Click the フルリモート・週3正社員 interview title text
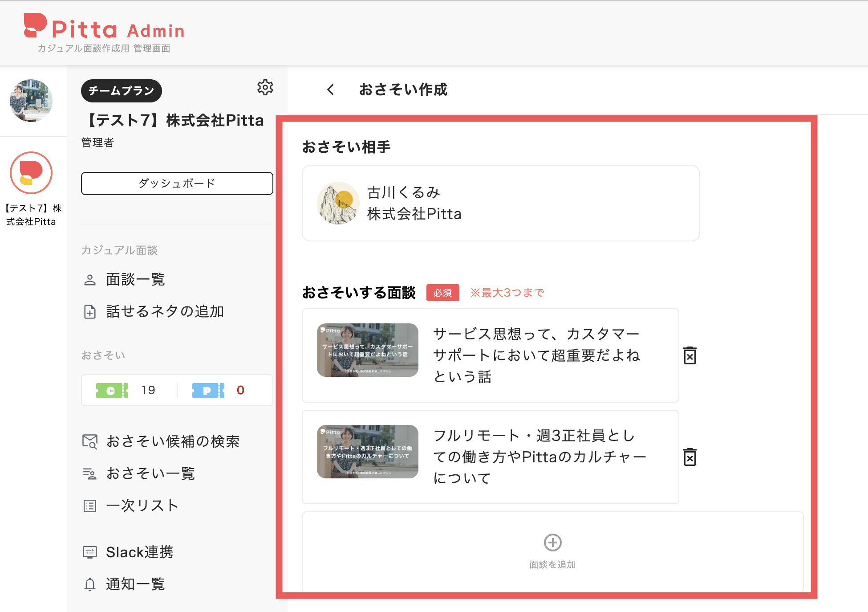The width and height of the screenshot is (868, 612). click(x=539, y=457)
